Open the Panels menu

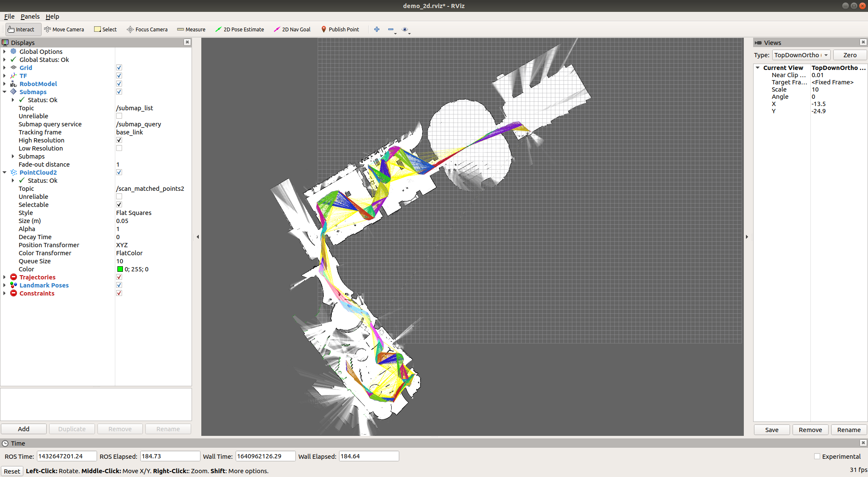(30, 17)
